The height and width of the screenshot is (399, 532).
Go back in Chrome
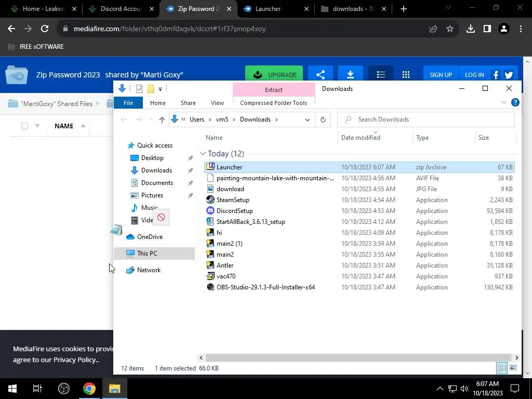11,29
